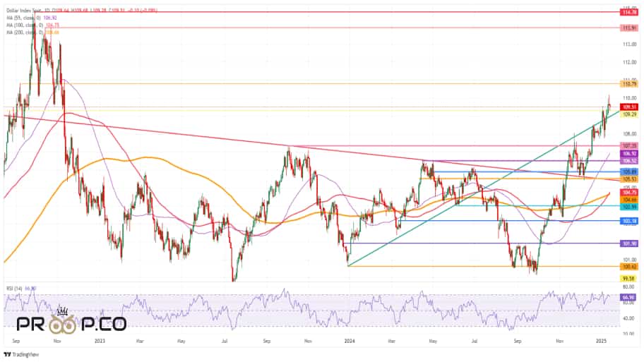The height and width of the screenshot is (362, 644).
Task: Click the 104.75 red MA value label
Action: (628, 192)
